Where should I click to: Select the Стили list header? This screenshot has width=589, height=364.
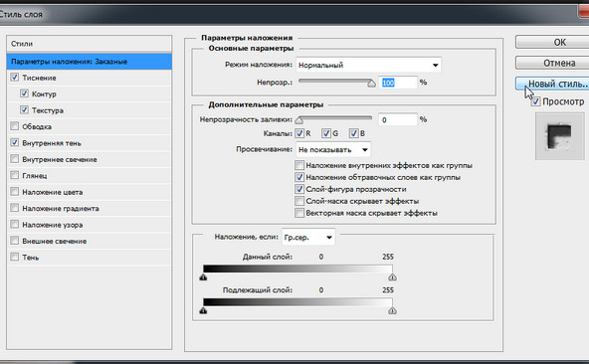(x=89, y=44)
